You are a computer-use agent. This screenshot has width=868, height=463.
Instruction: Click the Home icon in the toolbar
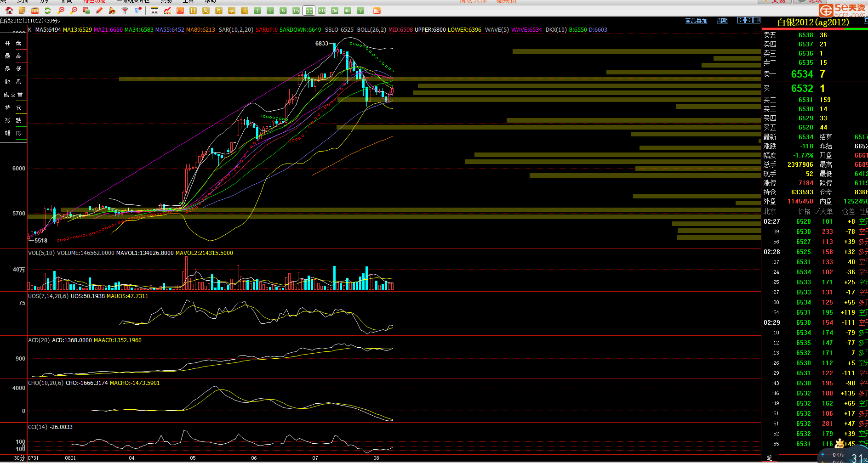pyautogui.click(x=9, y=11)
